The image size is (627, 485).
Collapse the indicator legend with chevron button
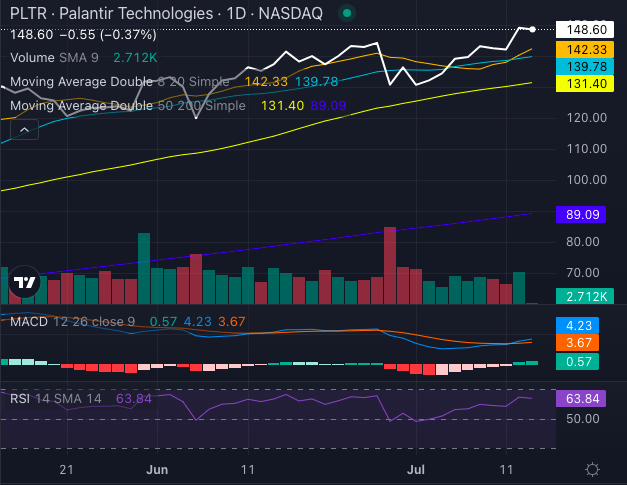24,130
